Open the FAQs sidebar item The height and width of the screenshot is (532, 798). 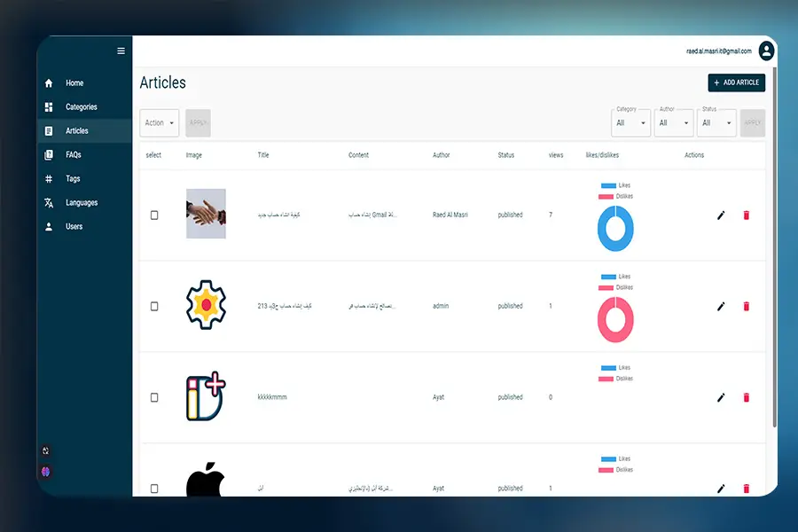[x=73, y=155]
